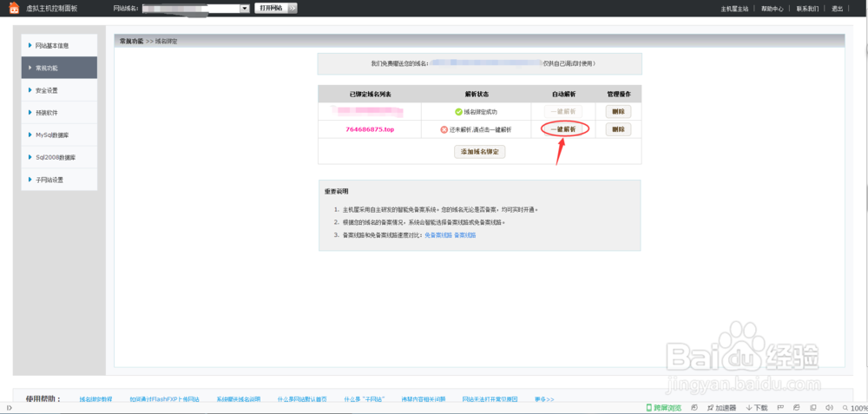The image size is (868, 414).
Task: Open 网站无法打开常见原因 help link
Action: click(490, 399)
